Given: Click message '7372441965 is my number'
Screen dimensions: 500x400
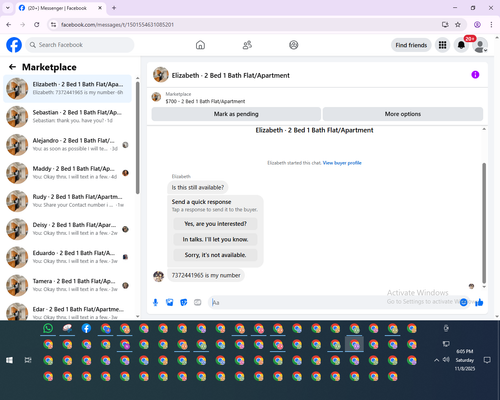Looking at the screenshot, I should [206, 275].
